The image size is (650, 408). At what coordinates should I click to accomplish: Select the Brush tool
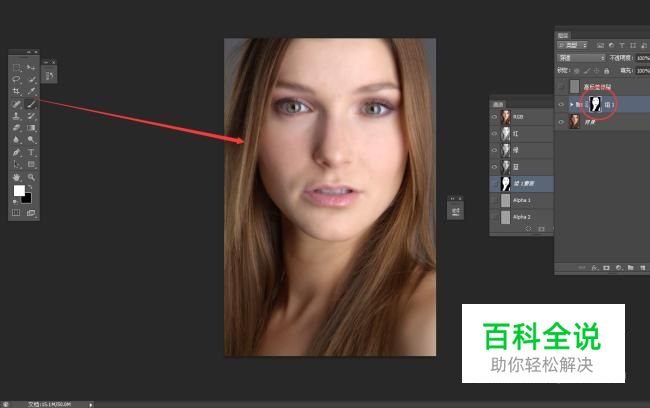tap(31, 104)
